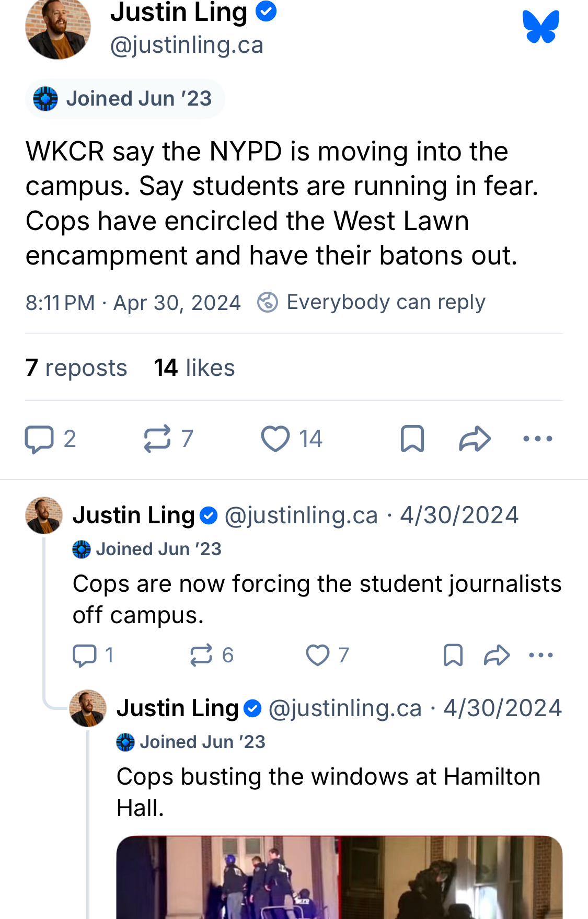
Task: Click the Bluesky butterfly logo
Action: tap(540, 27)
